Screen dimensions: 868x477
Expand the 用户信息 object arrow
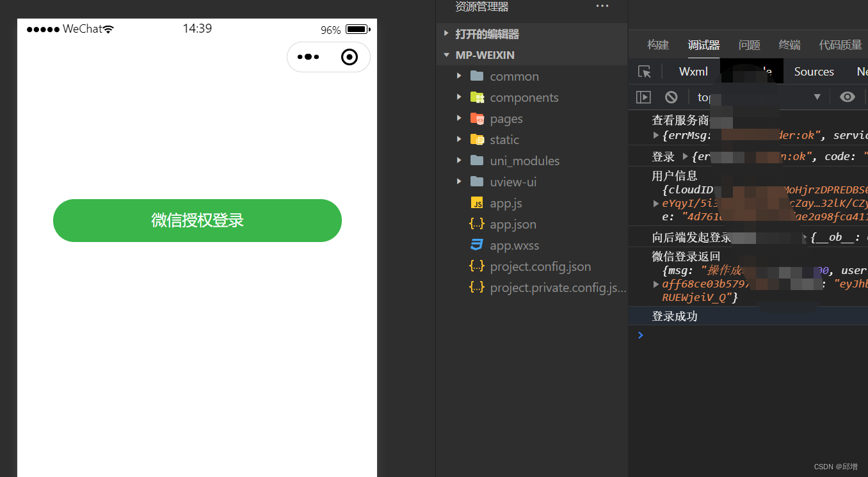point(656,204)
